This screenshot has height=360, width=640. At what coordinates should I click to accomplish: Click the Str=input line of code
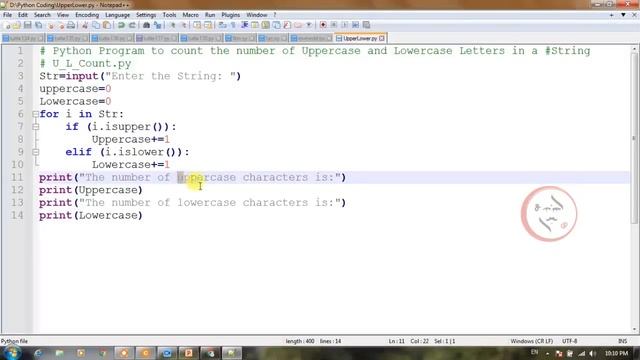140,76
